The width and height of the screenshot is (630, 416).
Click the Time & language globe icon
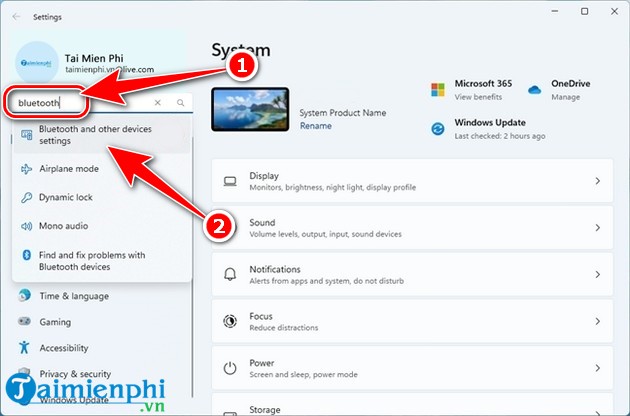(25, 295)
